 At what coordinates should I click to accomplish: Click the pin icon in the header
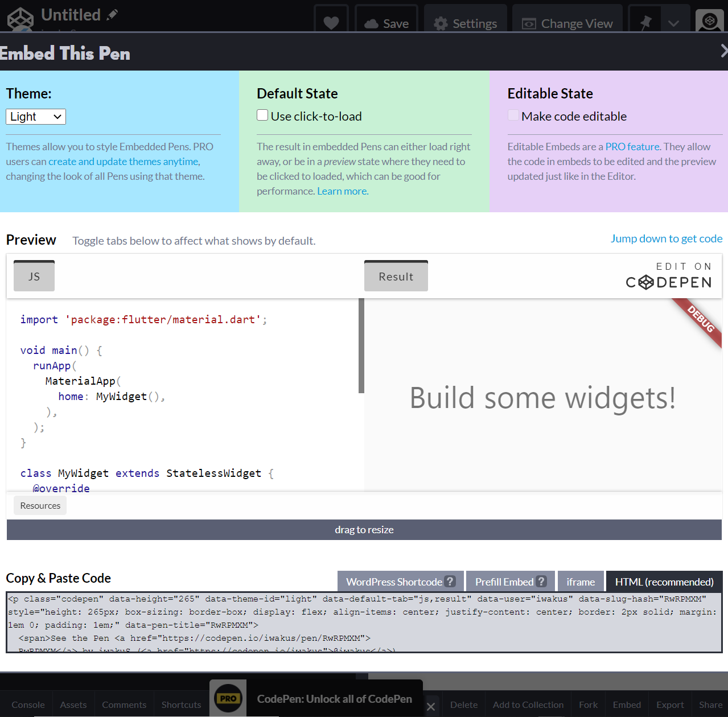point(645,23)
